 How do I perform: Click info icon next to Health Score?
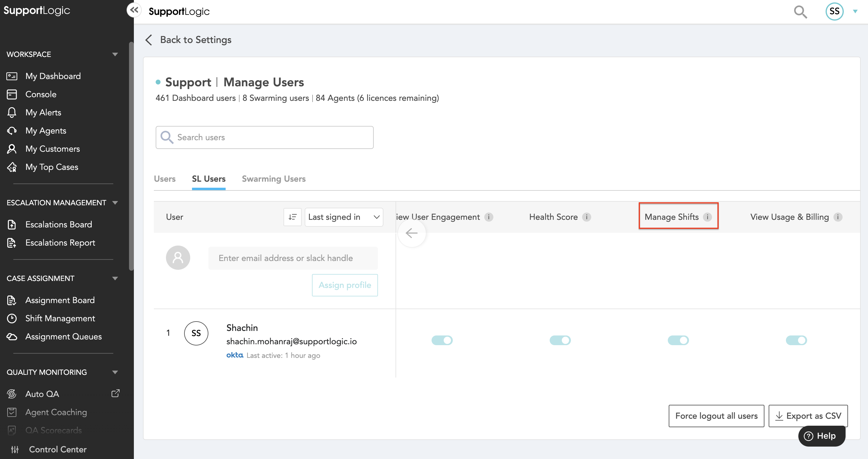pyautogui.click(x=587, y=217)
